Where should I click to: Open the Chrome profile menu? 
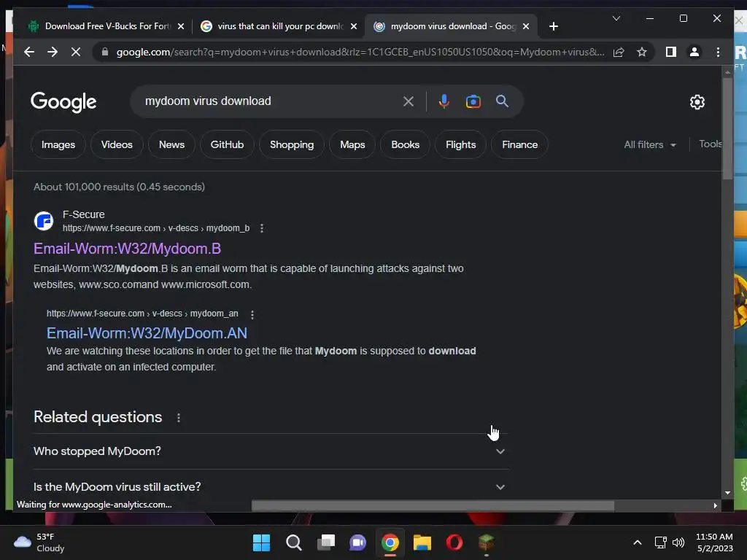tap(694, 52)
